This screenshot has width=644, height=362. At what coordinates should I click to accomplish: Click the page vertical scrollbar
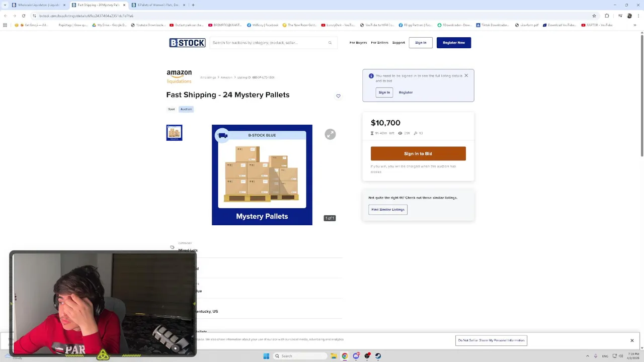(641, 96)
